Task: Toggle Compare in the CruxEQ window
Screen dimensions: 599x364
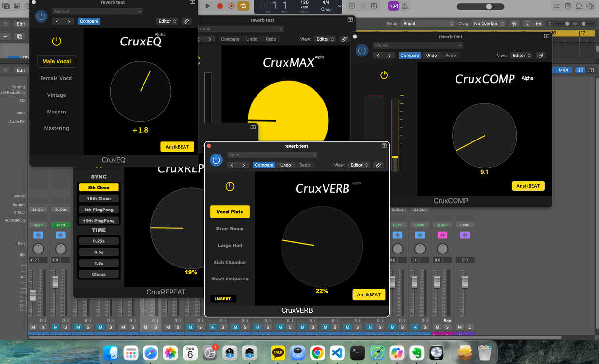Action: pos(89,21)
